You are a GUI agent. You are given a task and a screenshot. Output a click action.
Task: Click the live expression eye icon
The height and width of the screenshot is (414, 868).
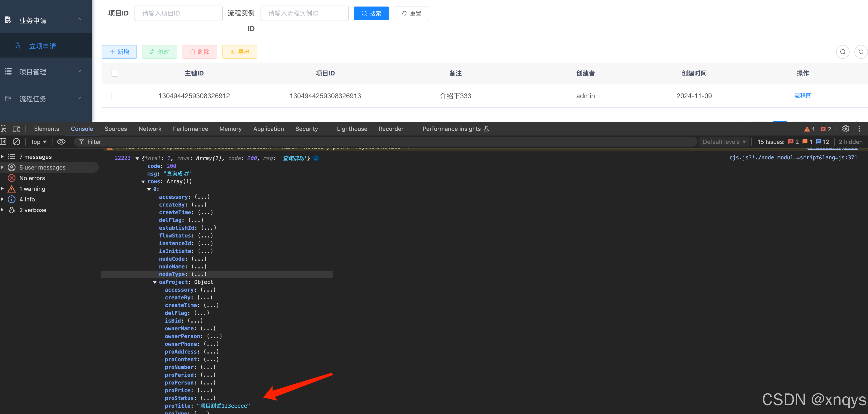pos(61,142)
